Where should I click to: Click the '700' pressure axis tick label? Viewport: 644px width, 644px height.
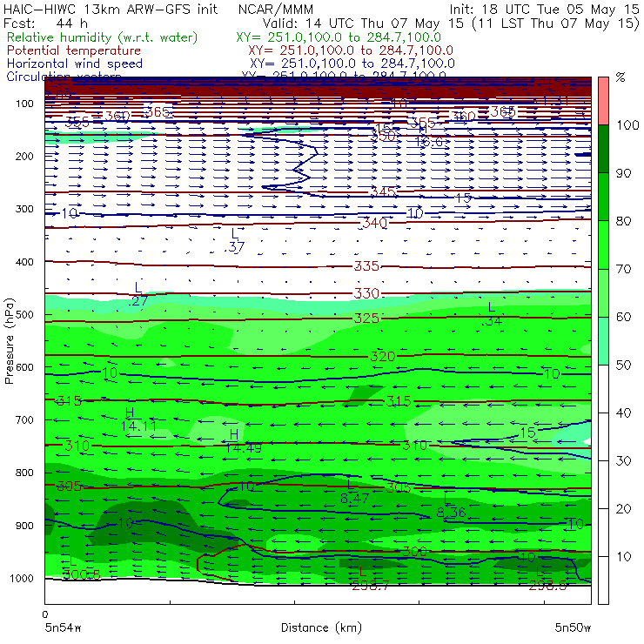point(24,419)
